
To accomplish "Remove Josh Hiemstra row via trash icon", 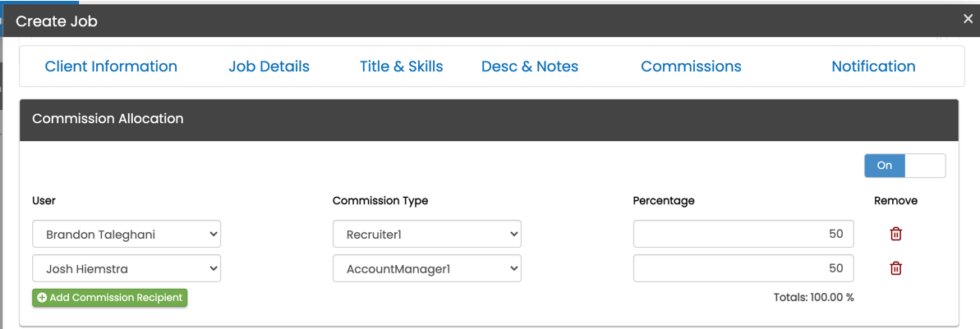I will click(x=895, y=268).
